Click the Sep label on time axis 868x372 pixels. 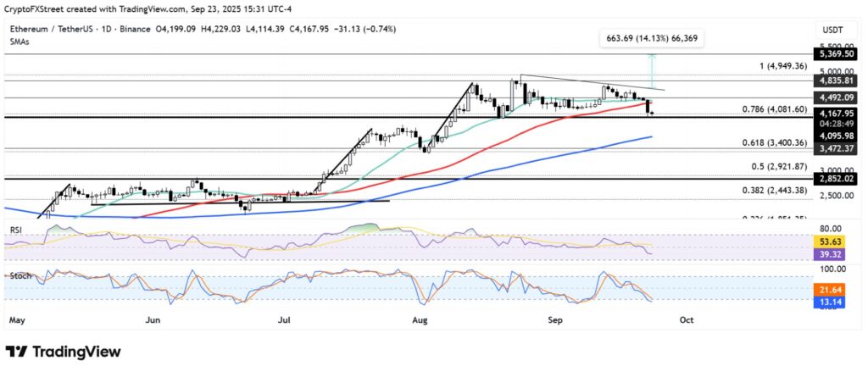coord(555,320)
